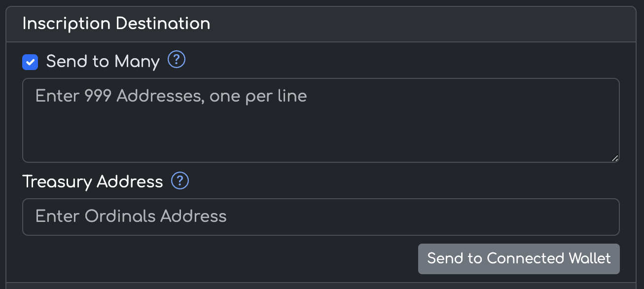644x289 pixels.
Task: Disable multi-address sending via the checkbox
Action: click(30, 62)
